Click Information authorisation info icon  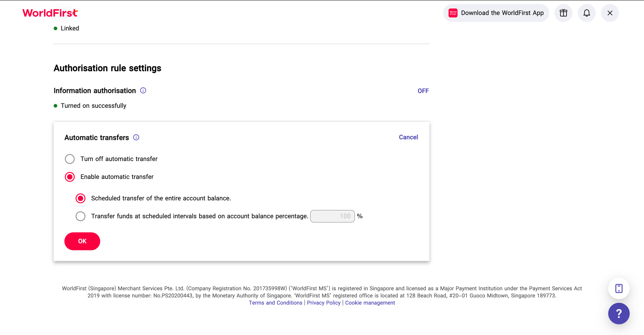pyautogui.click(x=143, y=91)
